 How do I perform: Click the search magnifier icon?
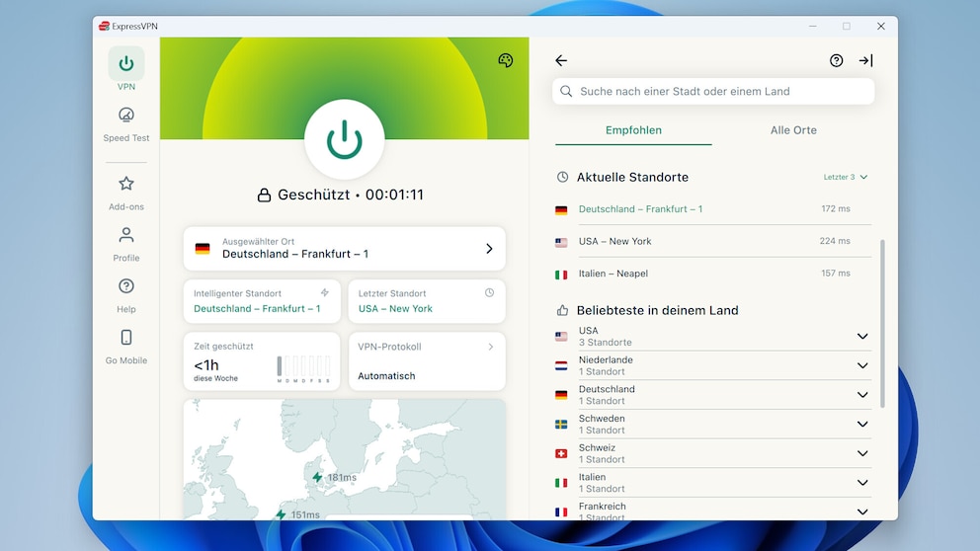pos(566,91)
